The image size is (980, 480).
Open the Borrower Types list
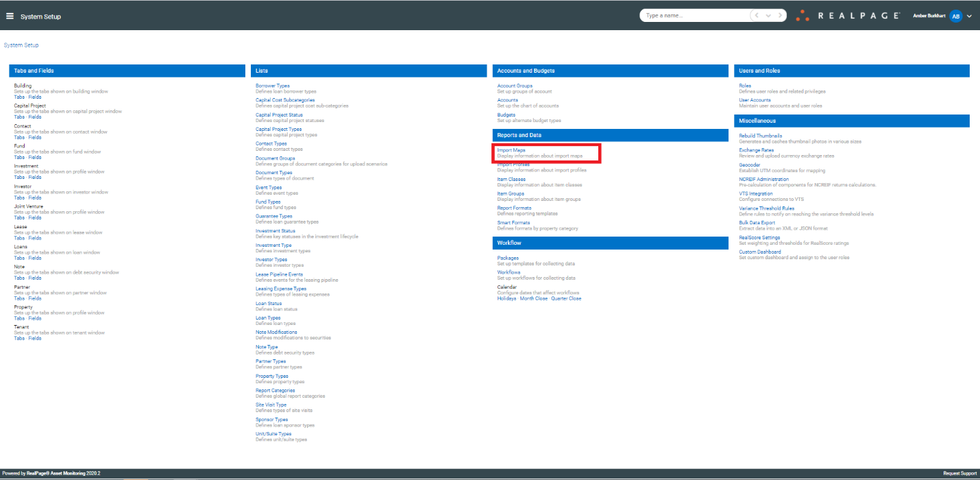pos(272,86)
